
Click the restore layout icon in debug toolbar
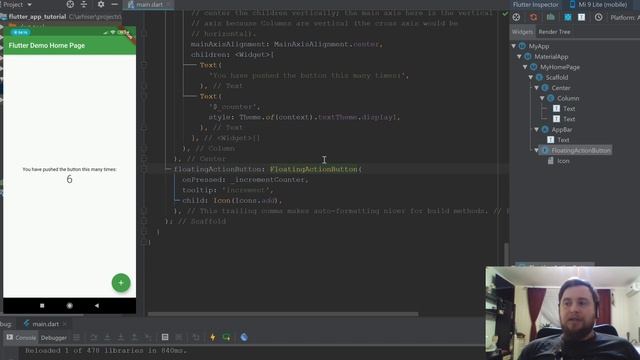pyautogui.click(x=196, y=337)
